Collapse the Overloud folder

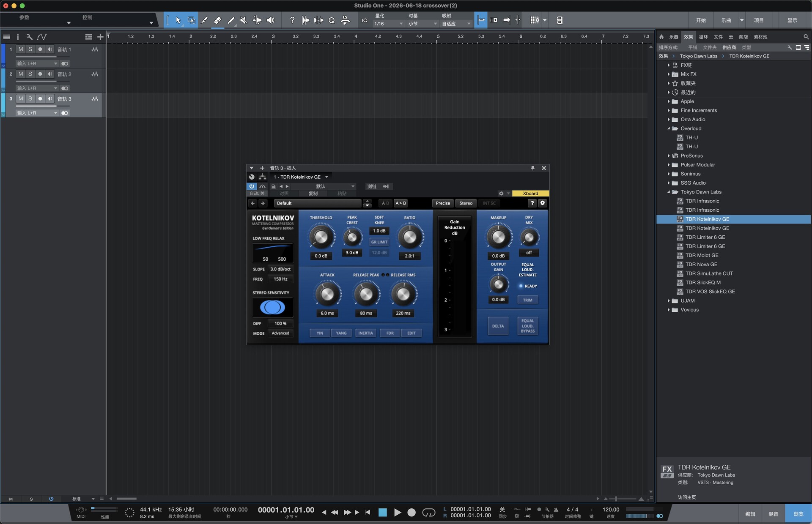click(669, 128)
